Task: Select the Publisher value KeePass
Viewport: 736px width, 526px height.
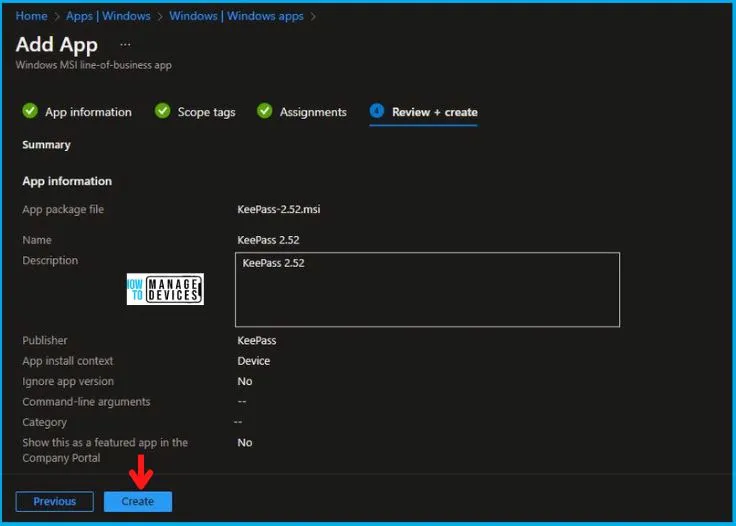Action: point(257,341)
